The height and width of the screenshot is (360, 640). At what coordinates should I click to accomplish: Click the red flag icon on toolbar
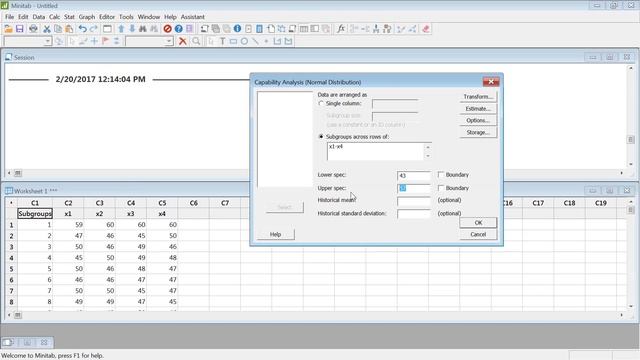[x=105, y=41]
